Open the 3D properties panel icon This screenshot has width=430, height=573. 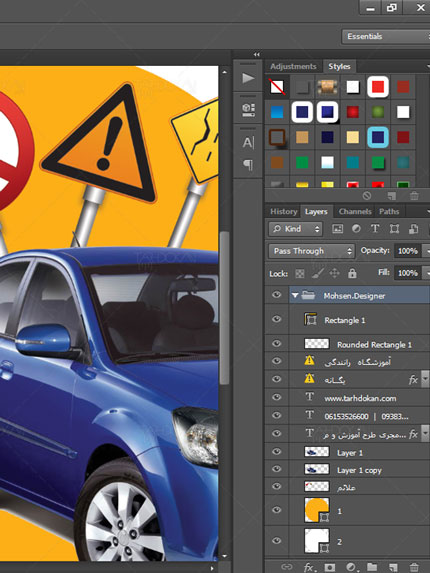(x=248, y=110)
